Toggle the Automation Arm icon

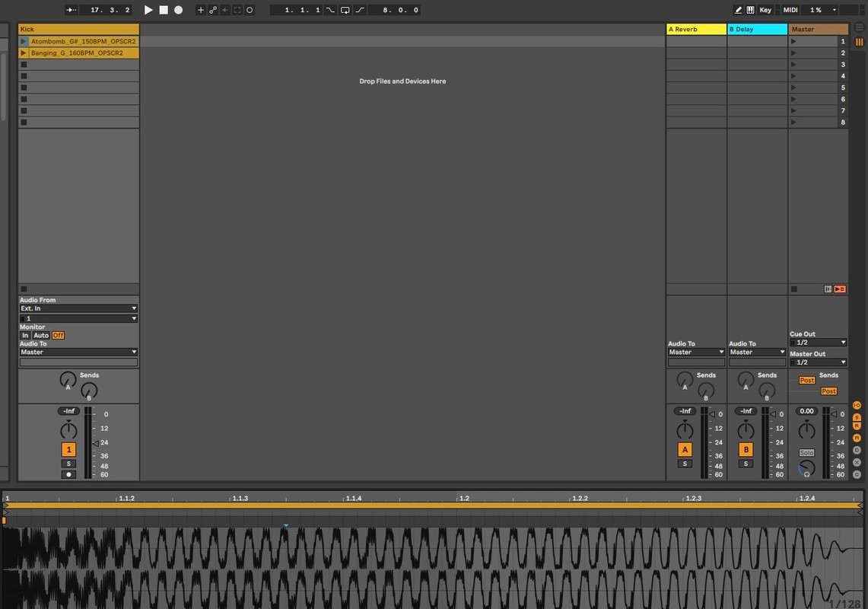click(x=213, y=10)
